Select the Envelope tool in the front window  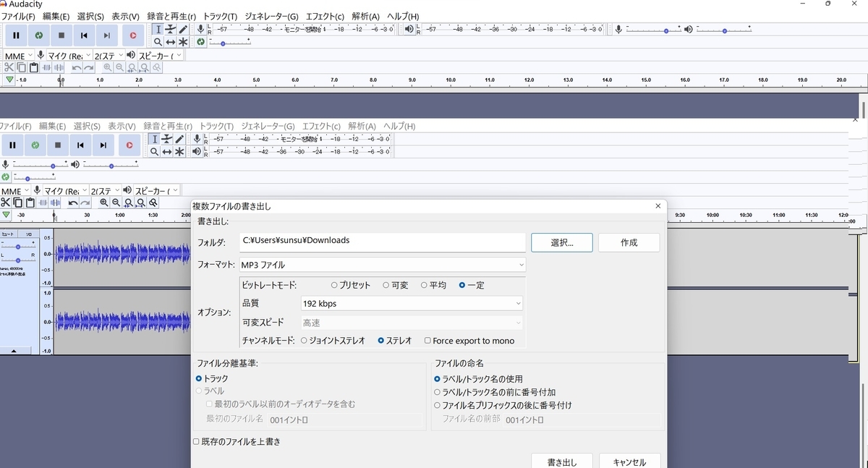(166, 139)
